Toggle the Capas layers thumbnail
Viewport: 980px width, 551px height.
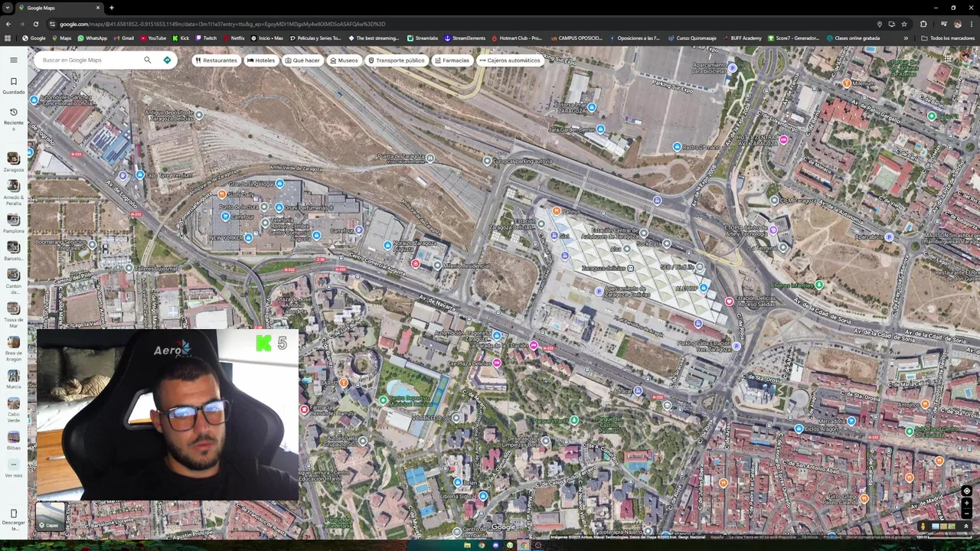pos(51,518)
